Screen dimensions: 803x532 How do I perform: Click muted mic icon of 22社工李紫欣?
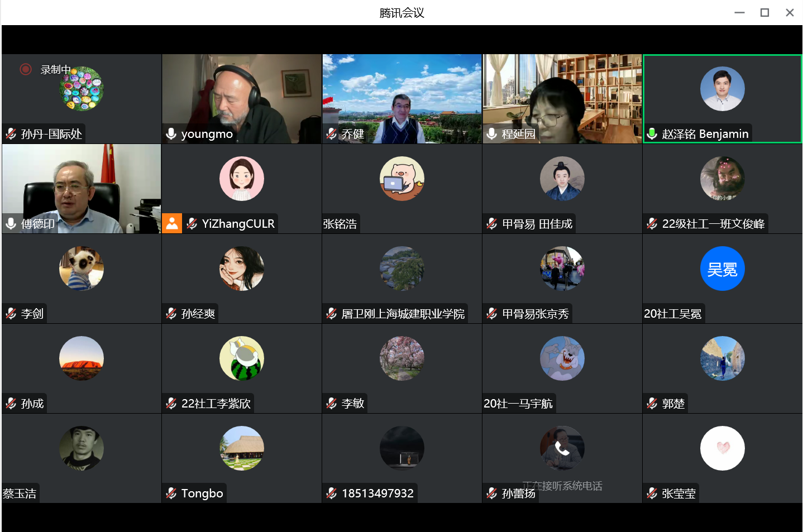[171, 404]
